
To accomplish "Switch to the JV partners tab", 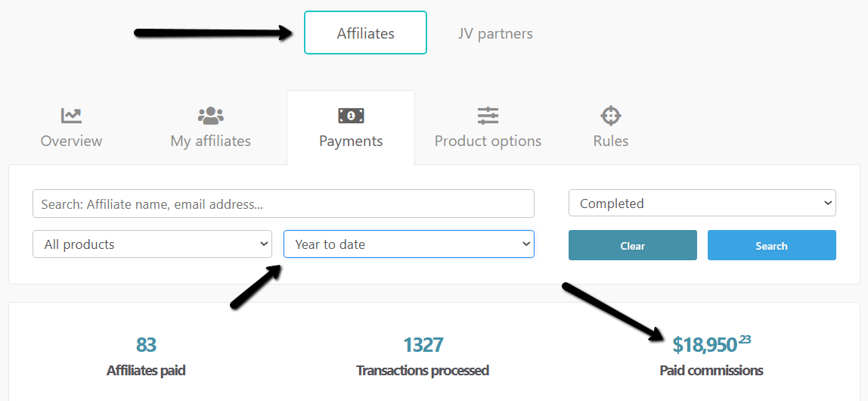I will 495,34.
